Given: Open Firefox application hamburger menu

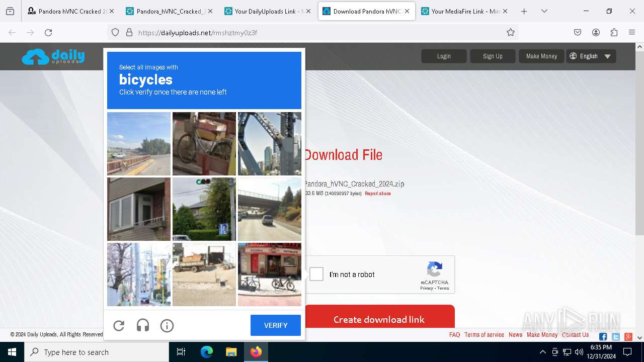Looking at the screenshot, I should pos(632,32).
